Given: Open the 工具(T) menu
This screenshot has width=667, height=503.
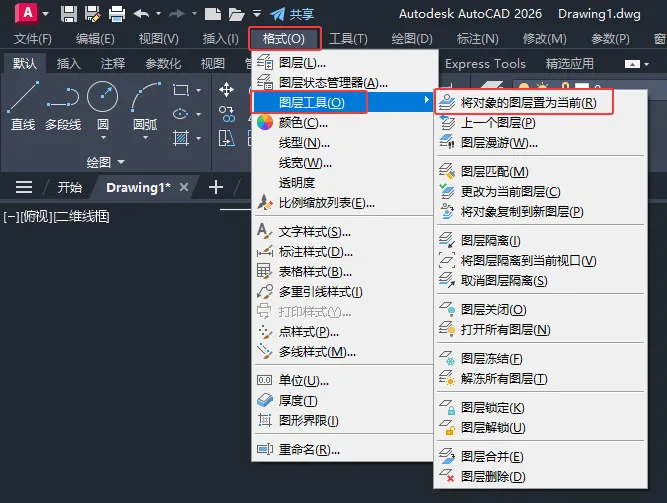Looking at the screenshot, I should pyautogui.click(x=348, y=39).
